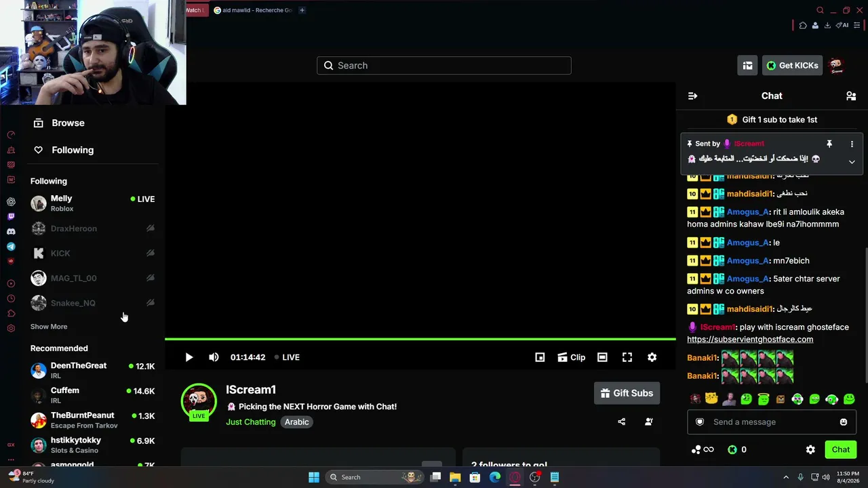Open recommended channel hstikkytokky
This screenshot has height=488, width=868.
pos(92,445)
